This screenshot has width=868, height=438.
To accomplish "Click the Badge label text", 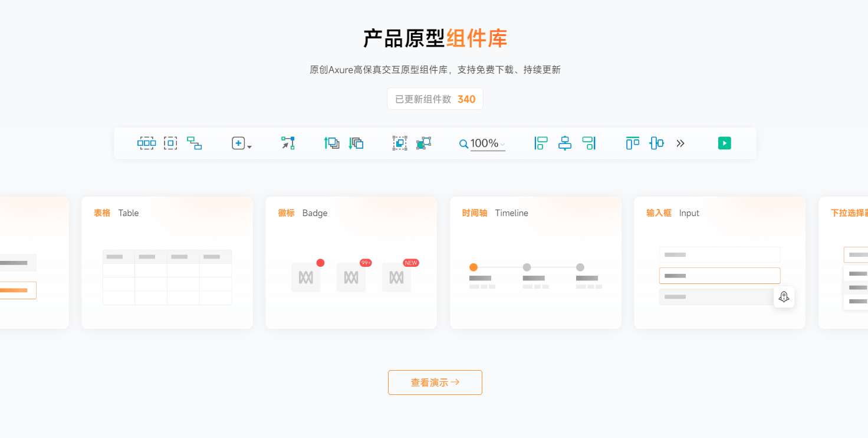I will coord(315,213).
